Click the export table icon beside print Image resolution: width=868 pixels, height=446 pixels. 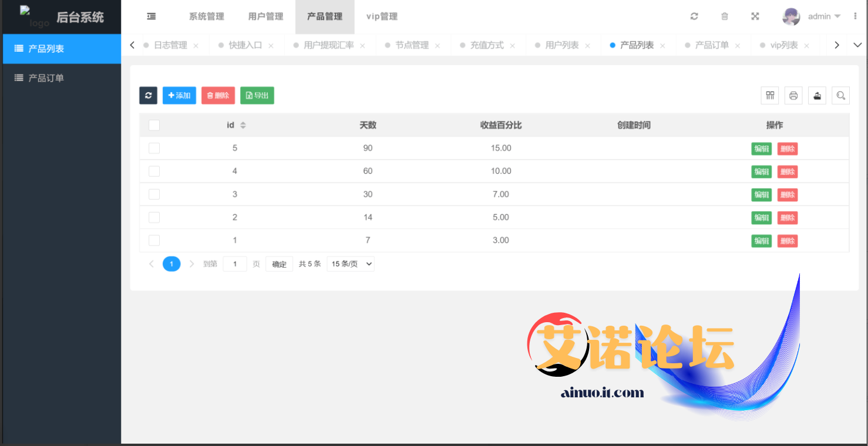[x=817, y=95]
